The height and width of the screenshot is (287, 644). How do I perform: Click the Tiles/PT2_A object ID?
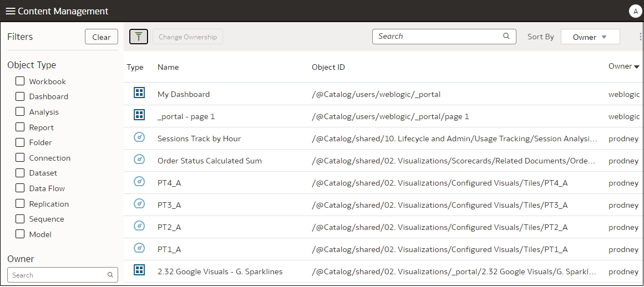pos(440,227)
